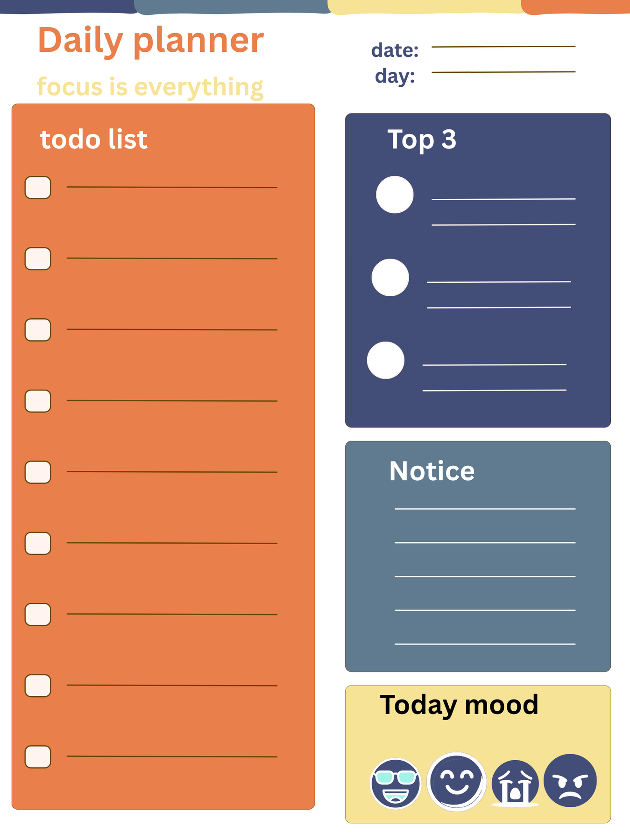Mark the third Top 3 circle

tap(385, 360)
